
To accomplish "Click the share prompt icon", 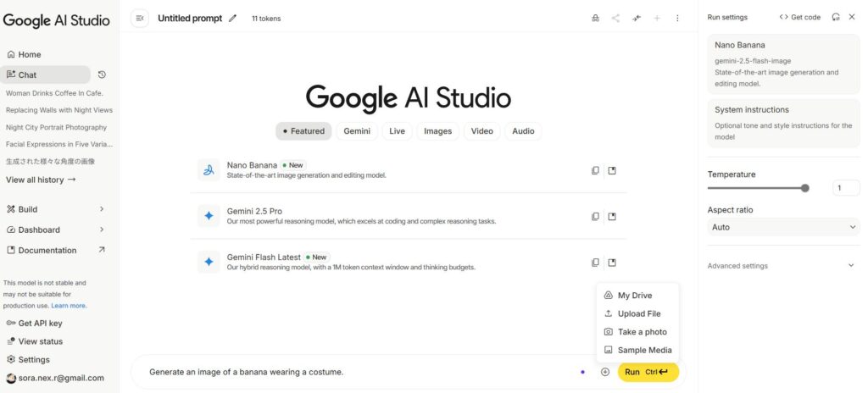I will (x=615, y=18).
